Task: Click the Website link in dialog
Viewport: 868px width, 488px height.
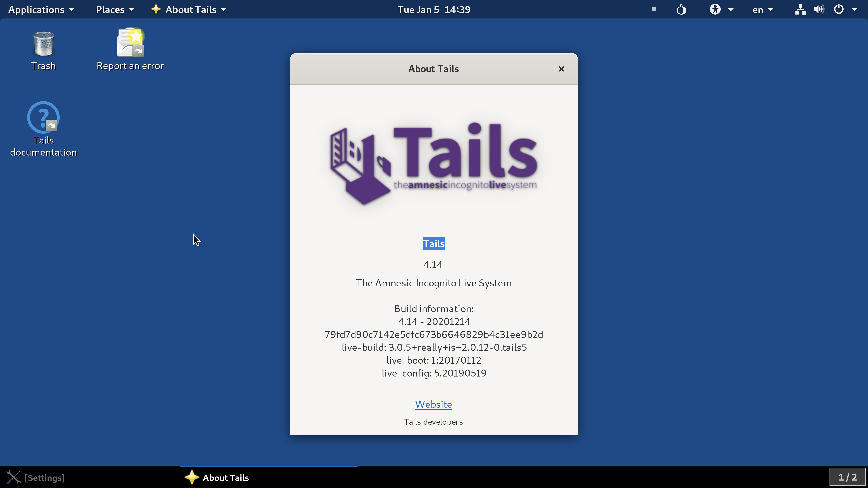Action: click(433, 404)
